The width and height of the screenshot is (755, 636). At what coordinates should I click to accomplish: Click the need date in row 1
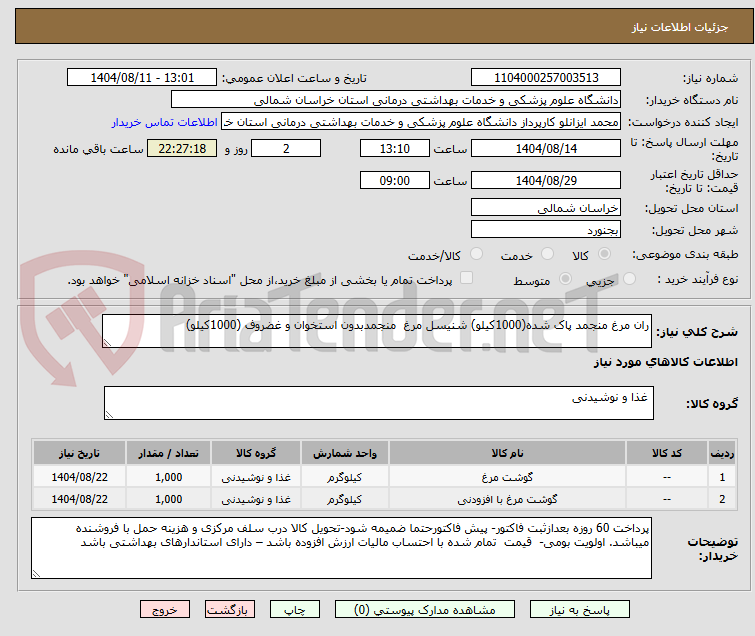tap(79, 477)
